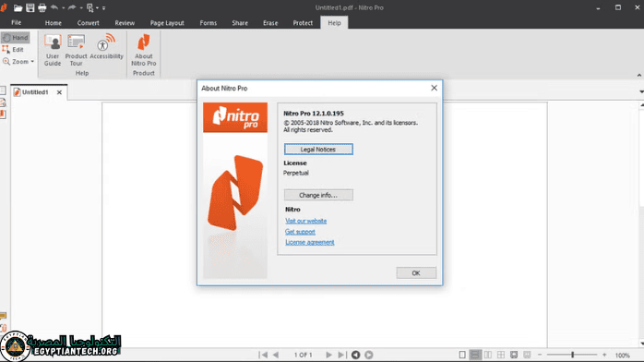
Task: Open the User Guide
Action: (53, 50)
